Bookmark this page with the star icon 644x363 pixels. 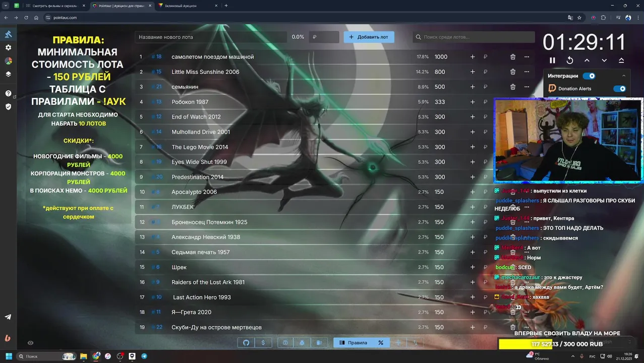pos(579,18)
